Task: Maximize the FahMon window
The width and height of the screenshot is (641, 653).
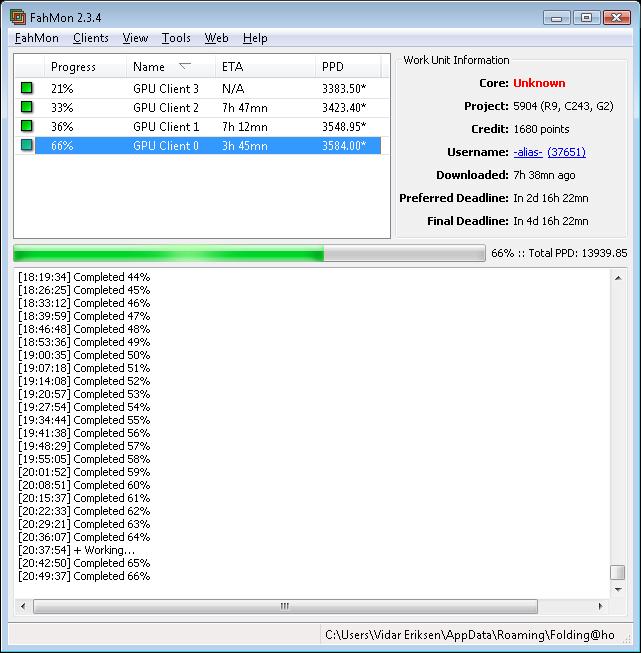Action: 586,17
